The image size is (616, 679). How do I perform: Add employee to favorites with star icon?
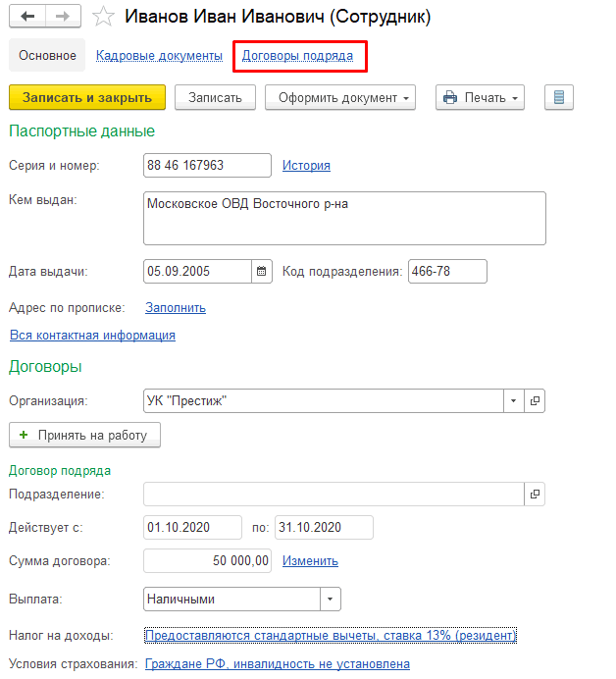(103, 17)
